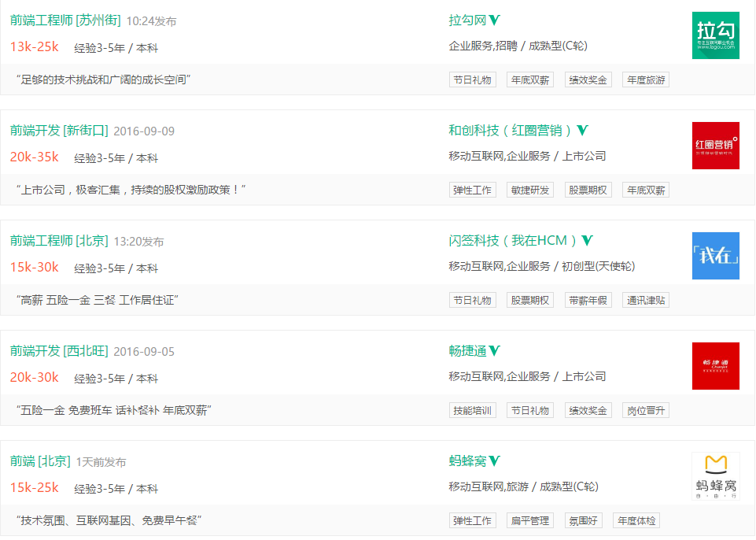Viewport: 756px width, 540px height.
Task: Click the 通讯津贴 tag
Action: 646,300
